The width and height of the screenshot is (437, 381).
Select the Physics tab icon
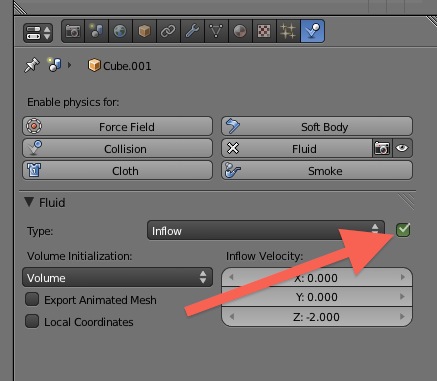(313, 31)
